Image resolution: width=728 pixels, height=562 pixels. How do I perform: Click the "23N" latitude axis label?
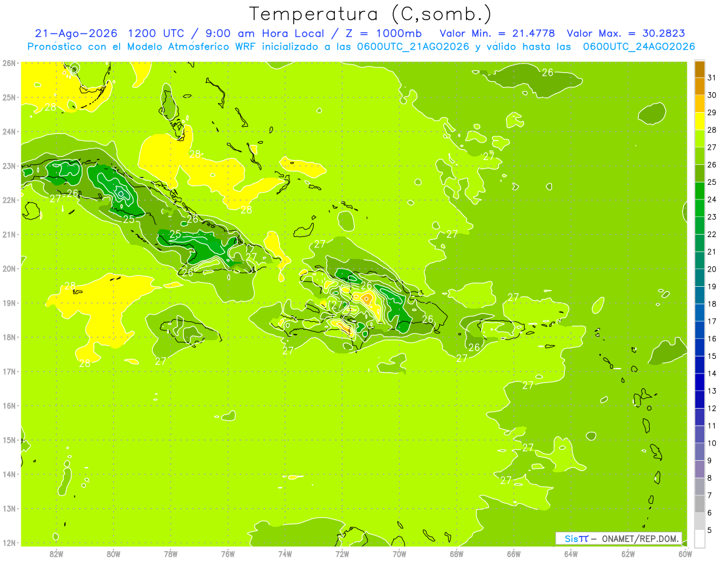pos(9,166)
